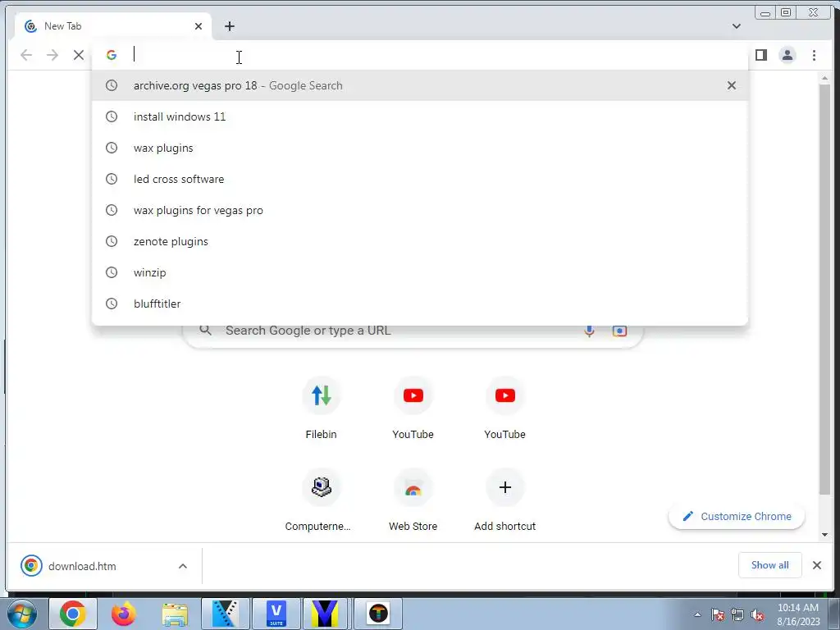Select wax plugins for vegas pro suggestion
This screenshot has height=630, width=840.
419,210
